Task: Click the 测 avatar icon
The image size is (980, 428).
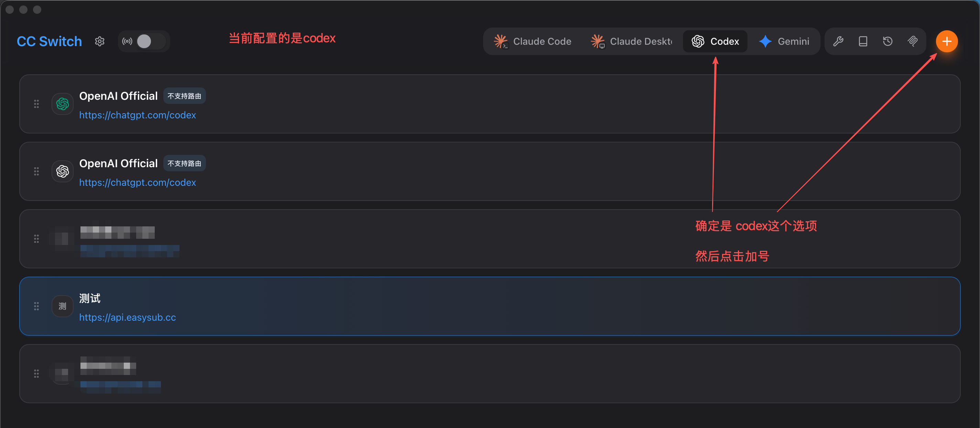Action: [62, 306]
